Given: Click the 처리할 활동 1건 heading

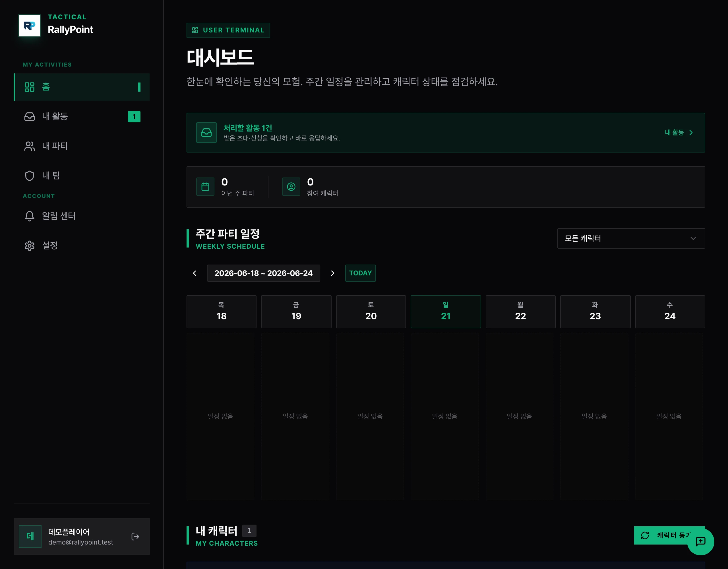Looking at the screenshot, I should 248,128.
